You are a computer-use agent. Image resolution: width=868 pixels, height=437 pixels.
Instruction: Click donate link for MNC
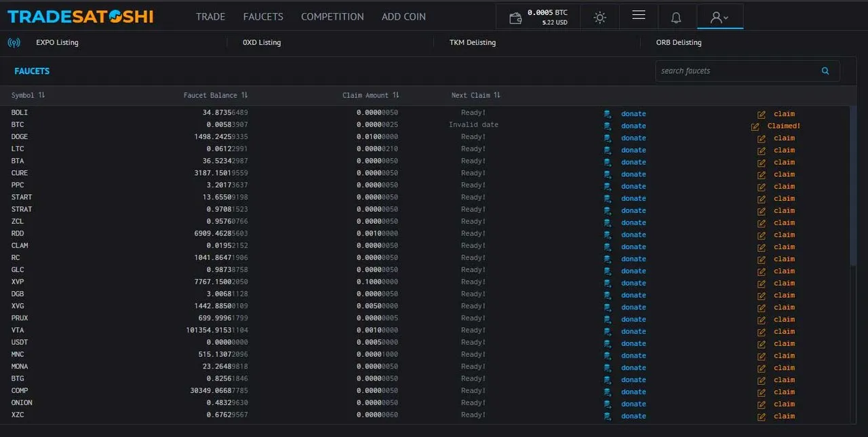633,356
